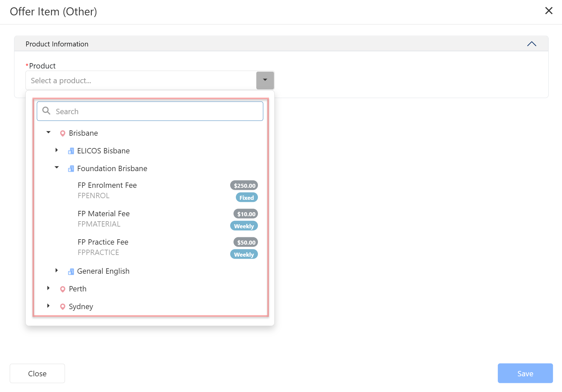Screen dimensions: 562x392
Task: Collapse the Foundation Brisbane node
Action: [57, 168]
